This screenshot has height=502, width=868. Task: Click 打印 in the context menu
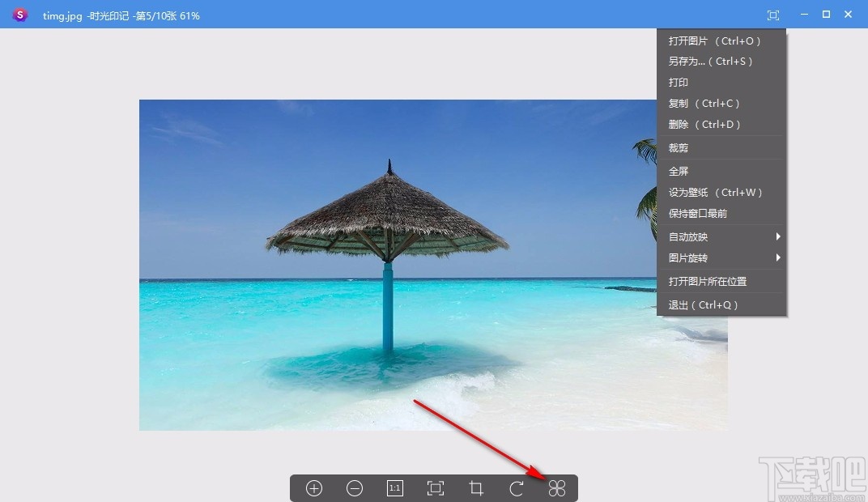pyautogui.click(x=721, y=83)
